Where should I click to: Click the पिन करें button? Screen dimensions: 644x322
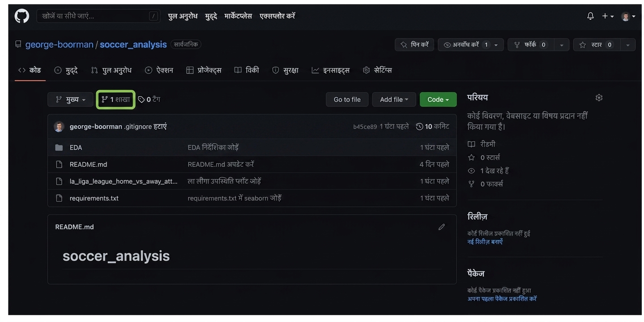414,45
